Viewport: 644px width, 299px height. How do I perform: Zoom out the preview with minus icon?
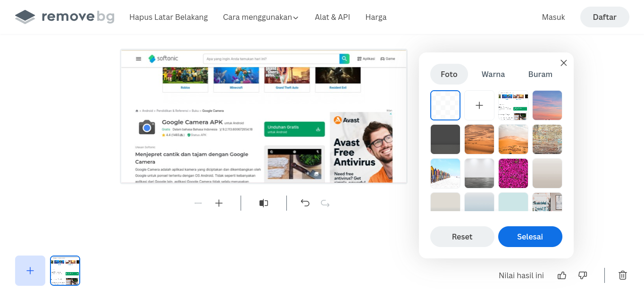(198, 203)
